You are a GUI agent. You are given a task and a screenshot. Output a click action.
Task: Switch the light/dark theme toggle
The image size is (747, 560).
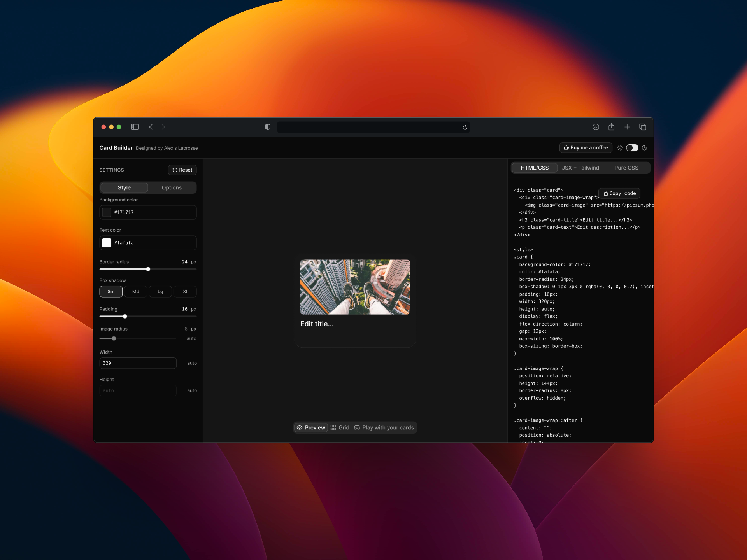pos(632,148)
